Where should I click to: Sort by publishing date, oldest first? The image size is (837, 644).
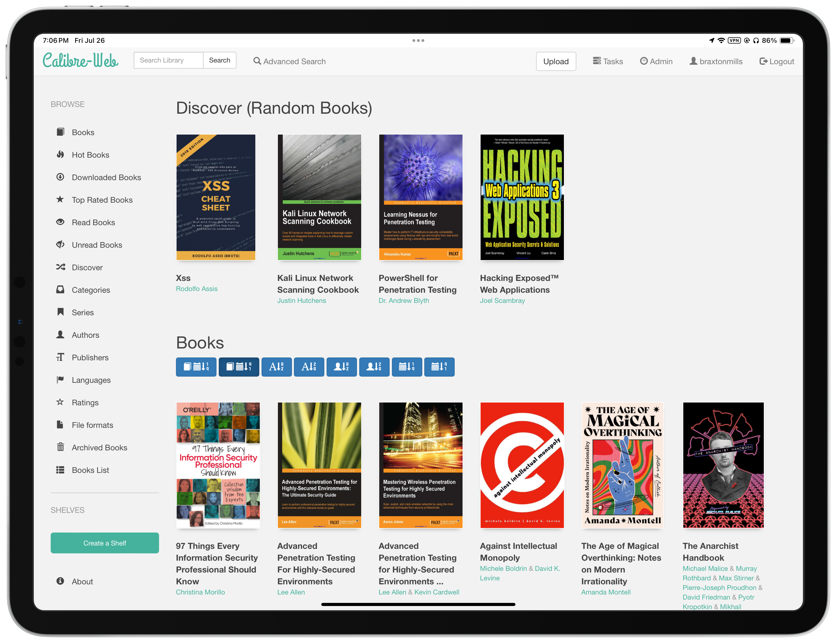click(439, 367)
